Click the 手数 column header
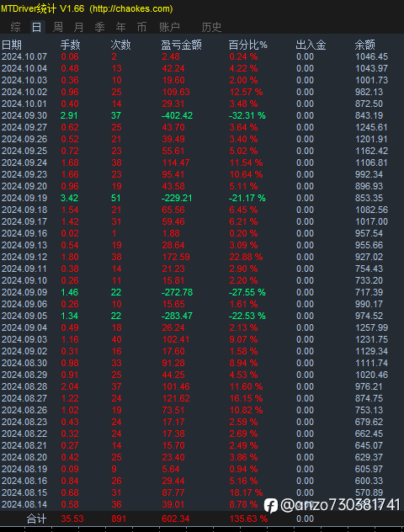 click(71, 45)
